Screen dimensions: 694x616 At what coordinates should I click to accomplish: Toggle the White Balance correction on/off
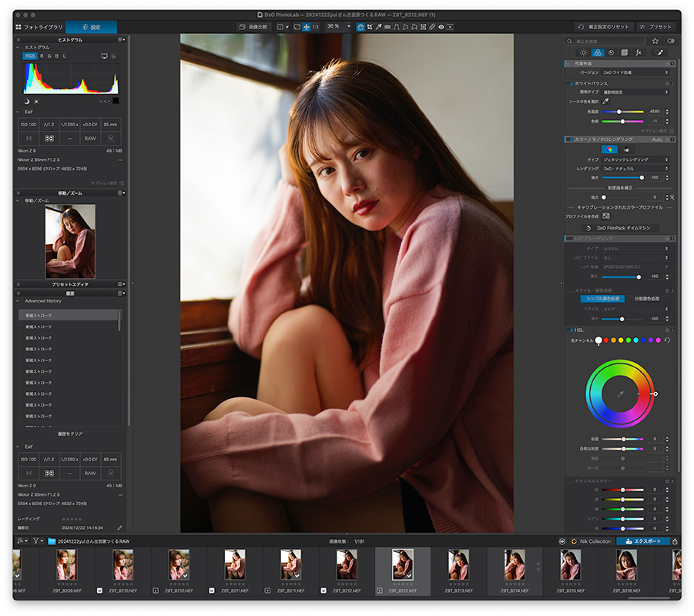(x=571, y=83)
